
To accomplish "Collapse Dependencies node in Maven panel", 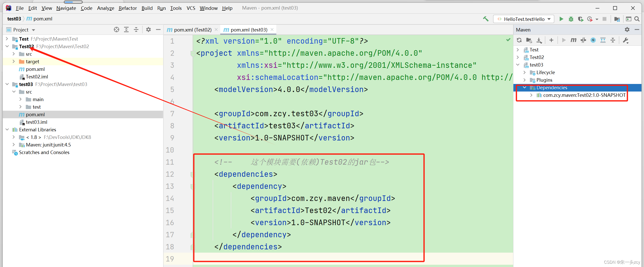I will pos(524,87).
